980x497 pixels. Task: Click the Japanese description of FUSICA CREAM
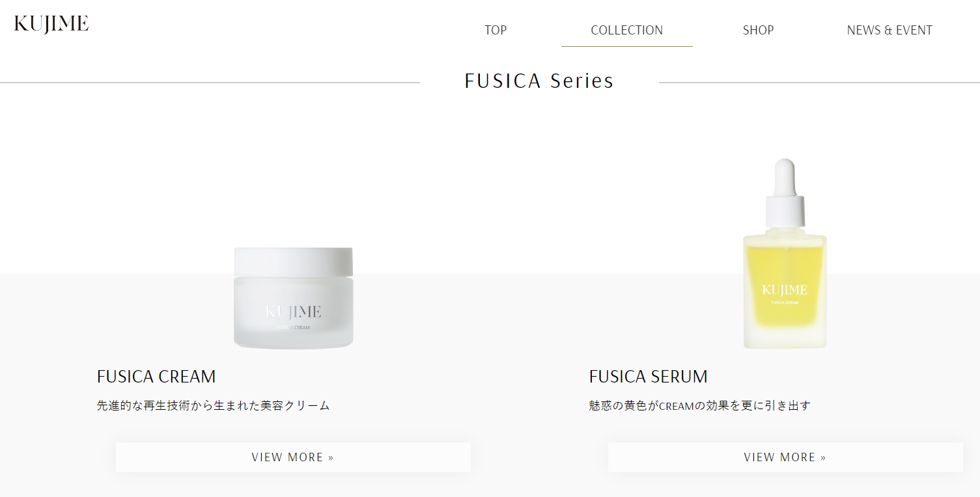click(x=214, y=406)
